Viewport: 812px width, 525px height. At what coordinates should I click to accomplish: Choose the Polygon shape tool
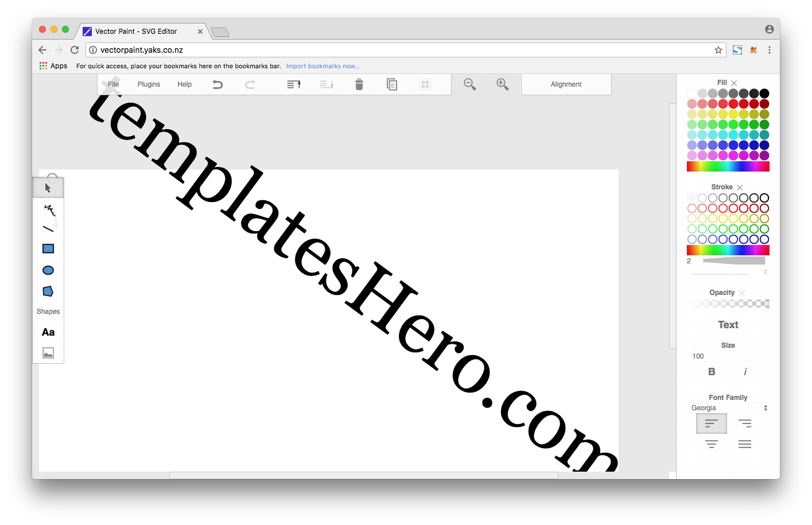tap(48, 291)
